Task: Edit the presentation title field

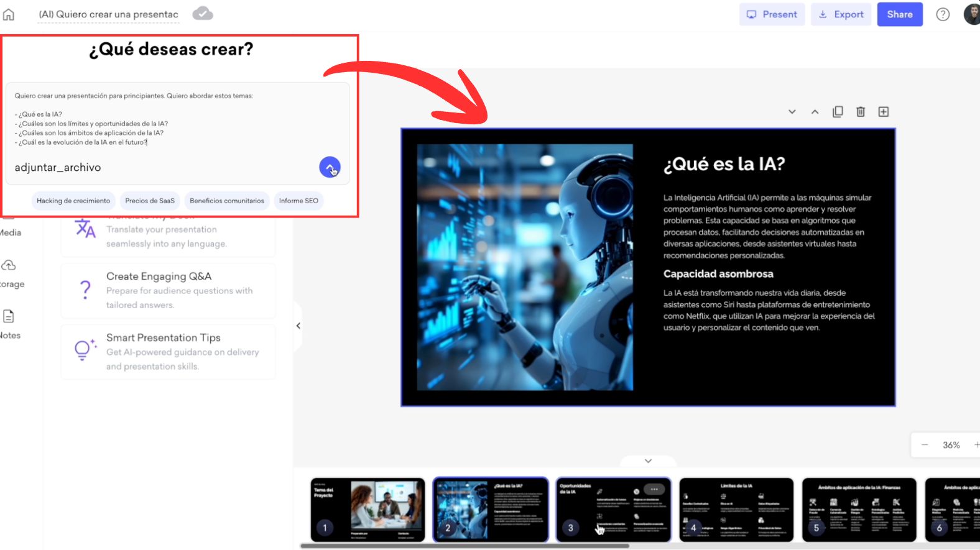Action: click(109, 14)
